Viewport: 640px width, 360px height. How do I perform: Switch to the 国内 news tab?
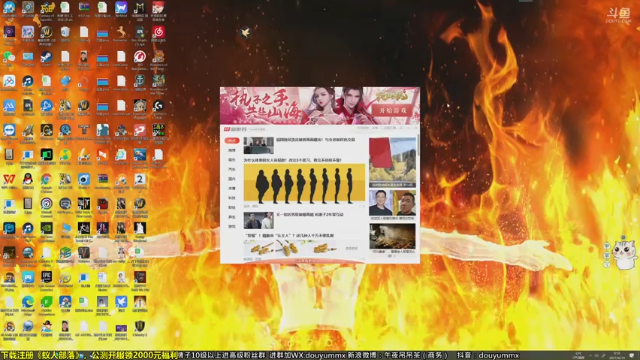pos(232,179)
